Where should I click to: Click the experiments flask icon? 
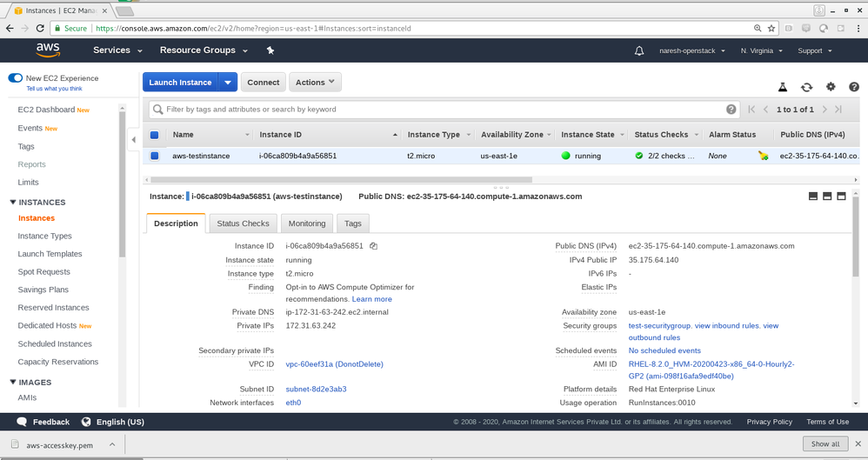tap(783, 87)
